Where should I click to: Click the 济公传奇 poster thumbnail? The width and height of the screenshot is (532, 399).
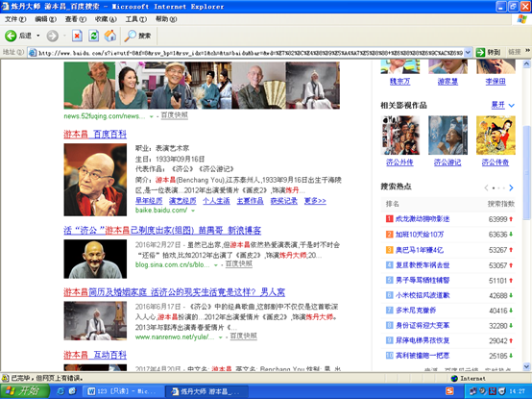[x=496, y=136]
